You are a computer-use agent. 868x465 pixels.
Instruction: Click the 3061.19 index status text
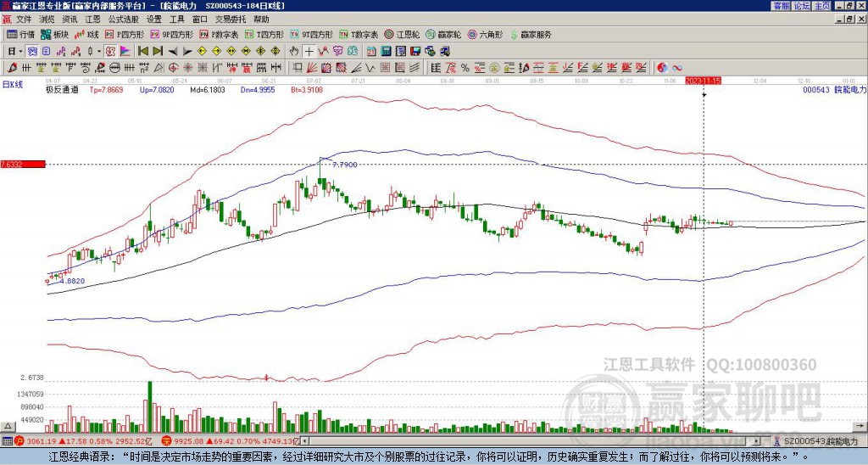[x=41, y=441]
